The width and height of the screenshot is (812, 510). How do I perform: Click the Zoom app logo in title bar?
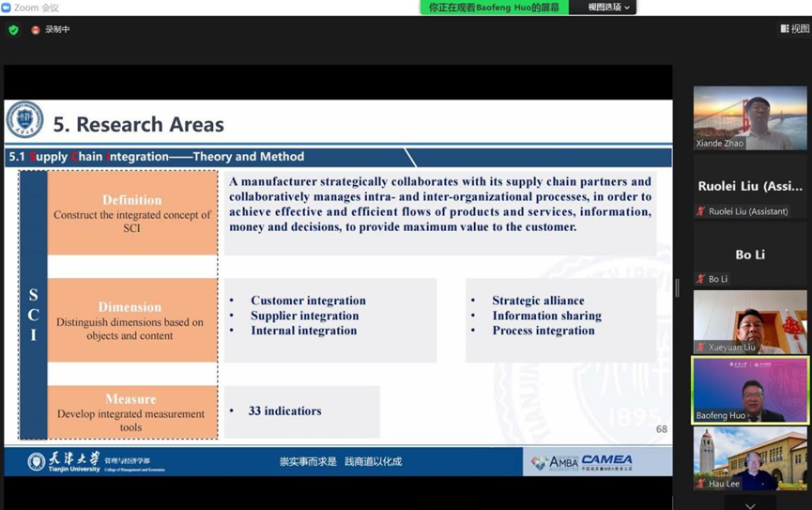7,8
